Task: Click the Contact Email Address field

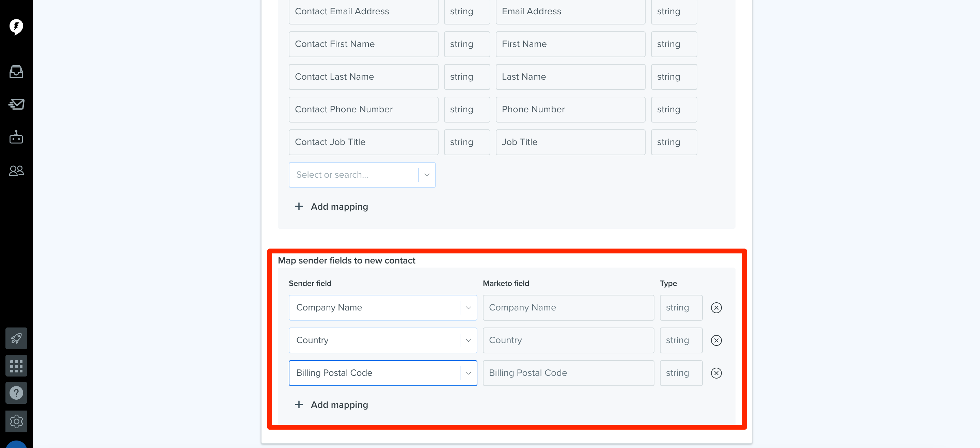Action: (363, 12)
